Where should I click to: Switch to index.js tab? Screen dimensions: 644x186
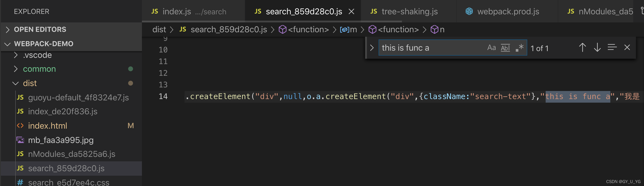(194, 11)
